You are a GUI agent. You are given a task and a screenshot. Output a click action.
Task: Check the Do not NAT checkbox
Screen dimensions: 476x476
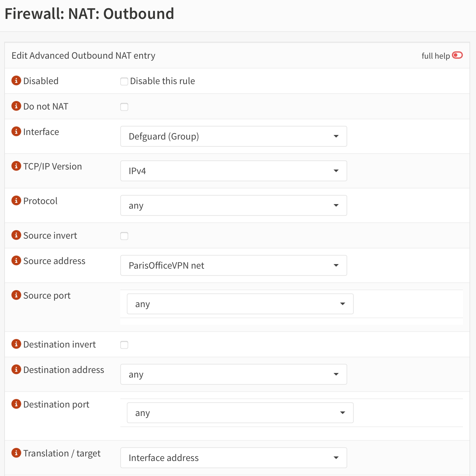[x=124, y=107]
